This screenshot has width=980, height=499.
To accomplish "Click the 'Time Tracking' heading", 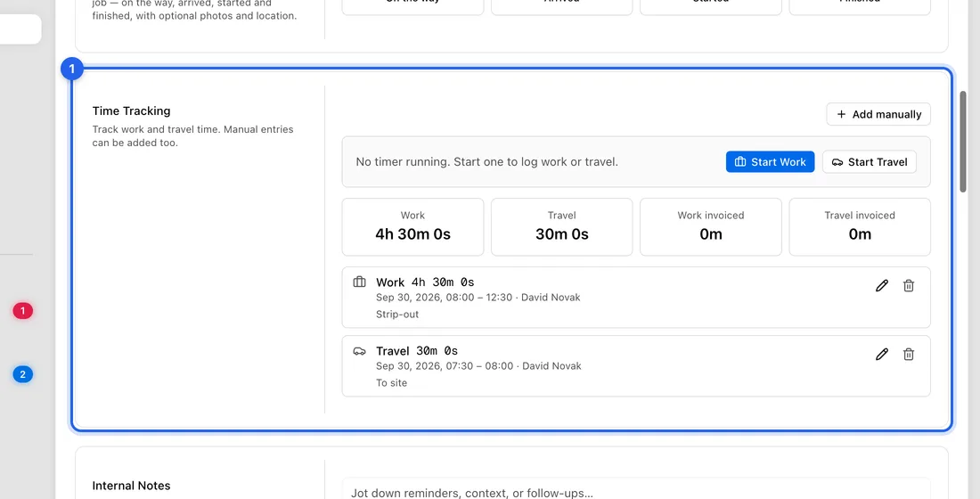I will click(x=131, y=110).
